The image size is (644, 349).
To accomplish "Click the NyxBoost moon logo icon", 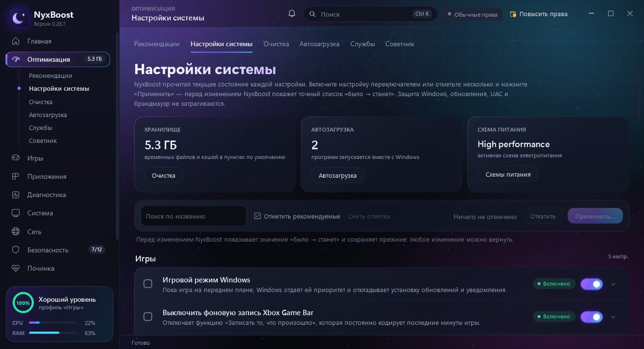I will pos(19,18).
